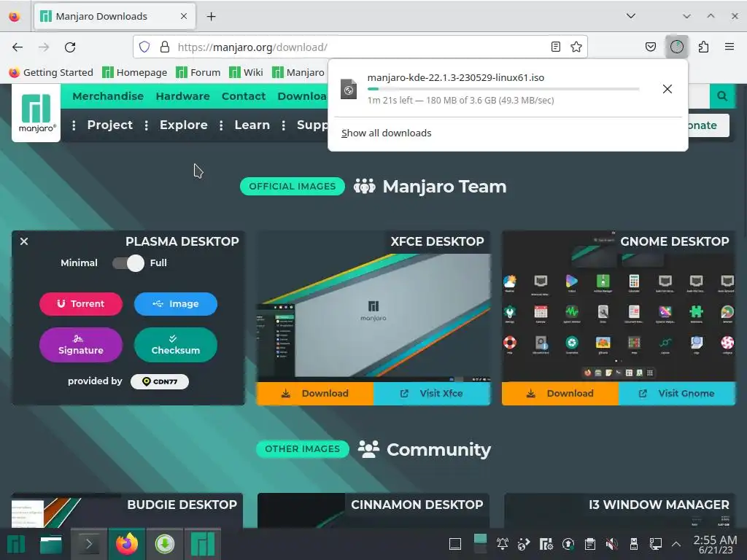Viewport: 747px width, 560px height.
Task: Launch the file manager from taskbar
Action: (51, 544)
